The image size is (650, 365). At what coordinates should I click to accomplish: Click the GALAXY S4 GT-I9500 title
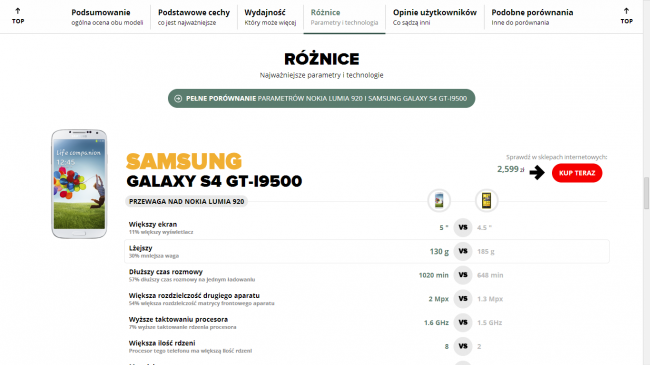click(x=214, y=181)
